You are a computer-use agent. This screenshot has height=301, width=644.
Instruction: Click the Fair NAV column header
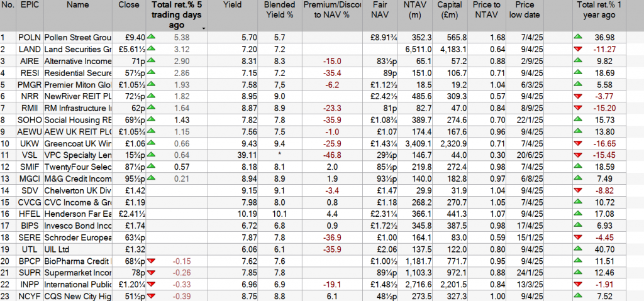pos(380,15)
